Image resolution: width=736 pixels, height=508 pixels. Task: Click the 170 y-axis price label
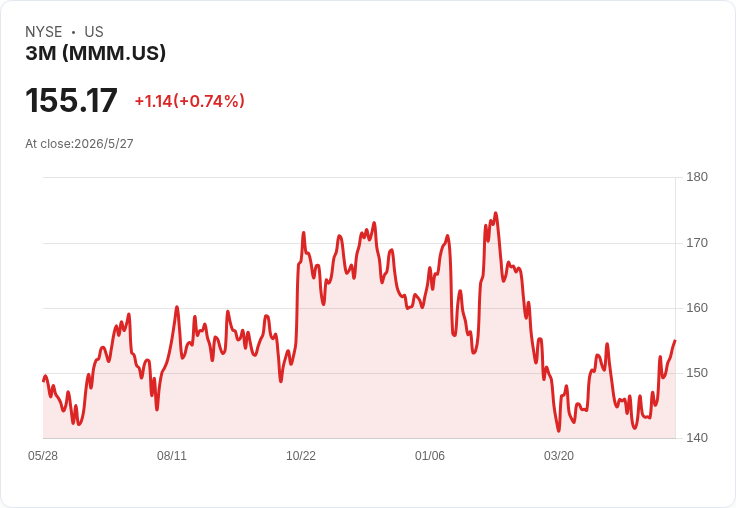click(x=697, y=243)
